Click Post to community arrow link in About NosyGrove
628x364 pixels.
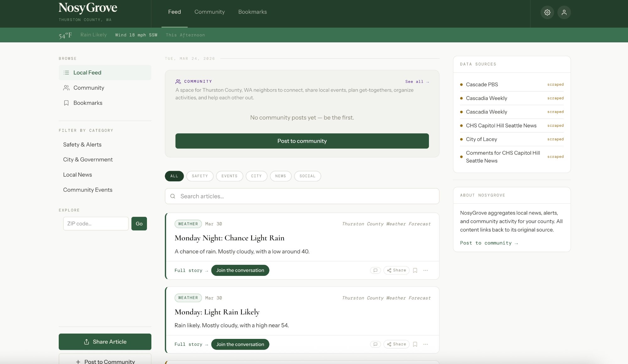(x=489, y=243)
